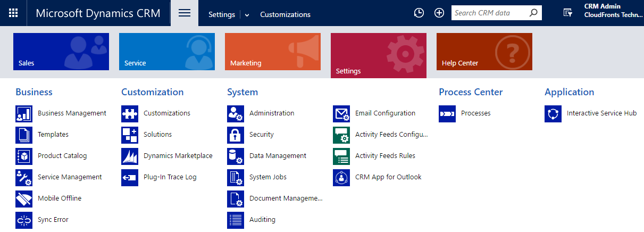Open the Interactive Service Hub link
This screenshot has width=644, height=232.
(x=602, y=113)
